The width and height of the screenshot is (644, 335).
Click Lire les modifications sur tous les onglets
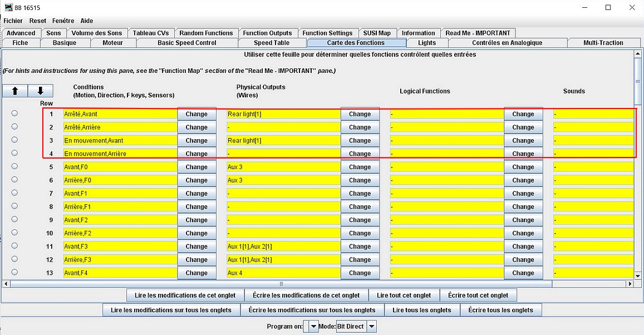pyautogui.click(x=171, y=310)
